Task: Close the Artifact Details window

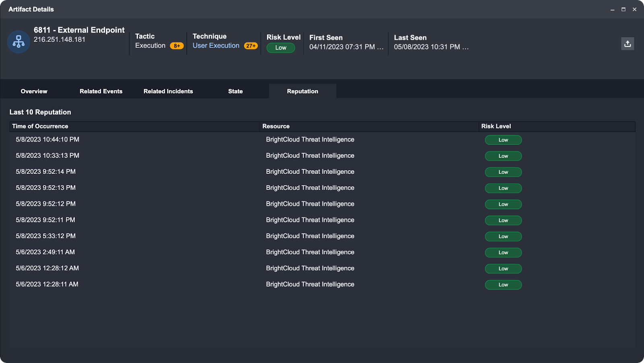Action: [x=634, y=9]
